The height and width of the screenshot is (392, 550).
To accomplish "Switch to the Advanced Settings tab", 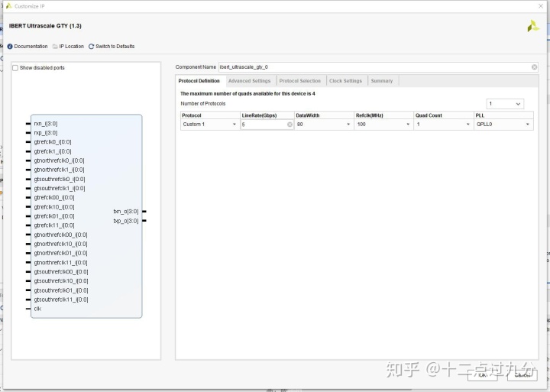I will click(x=249, y=81).
